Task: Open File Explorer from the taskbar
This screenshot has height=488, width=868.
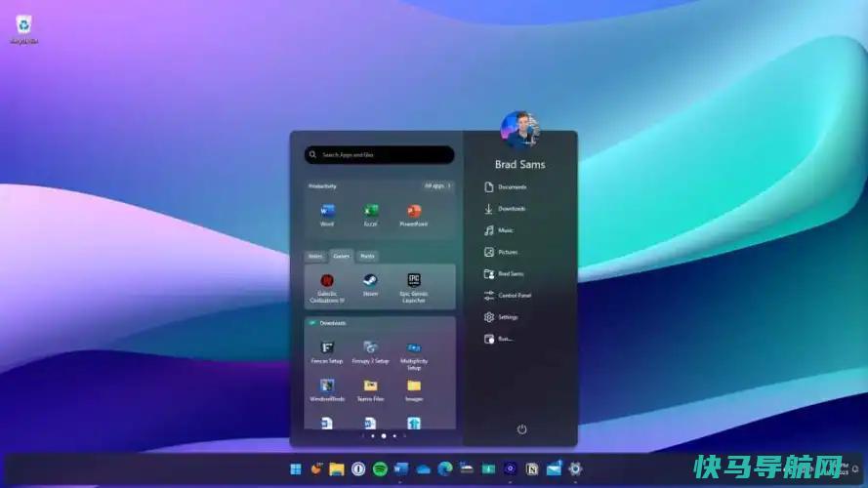Action: coord(337,469)
